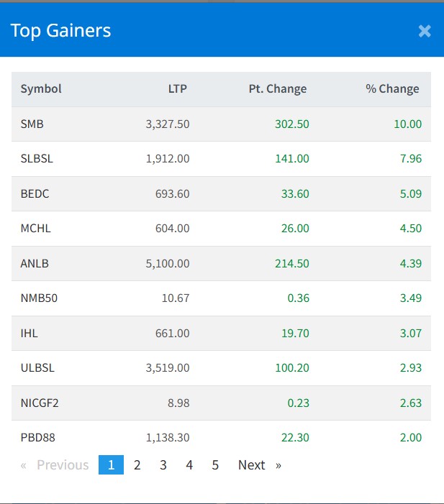The image size is (444, 504).
Task: Jump to page 4
Action: 189,465
